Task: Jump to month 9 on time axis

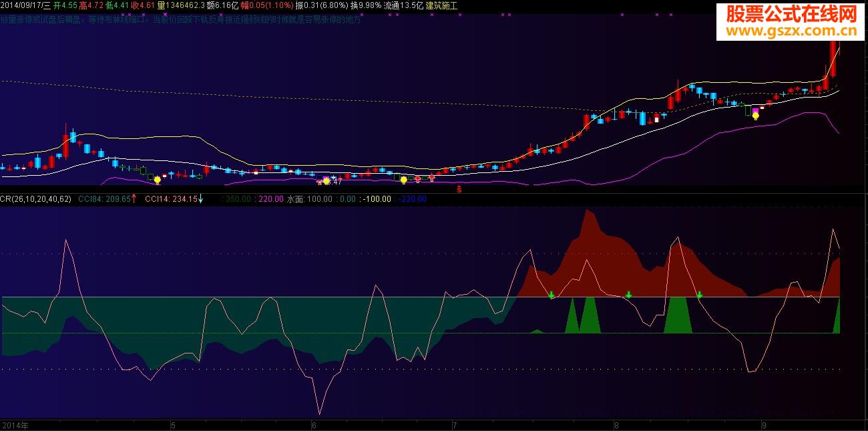Action: 764,425
